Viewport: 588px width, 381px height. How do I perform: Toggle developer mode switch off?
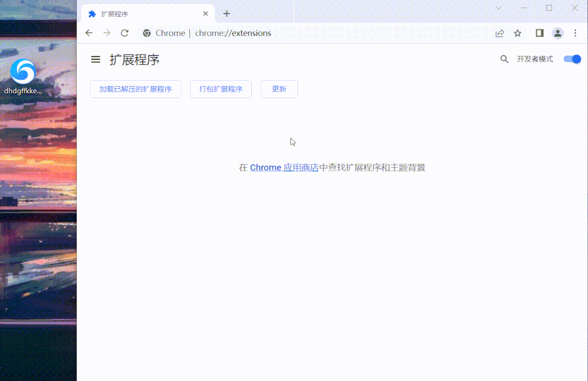(x=572, y=59)
